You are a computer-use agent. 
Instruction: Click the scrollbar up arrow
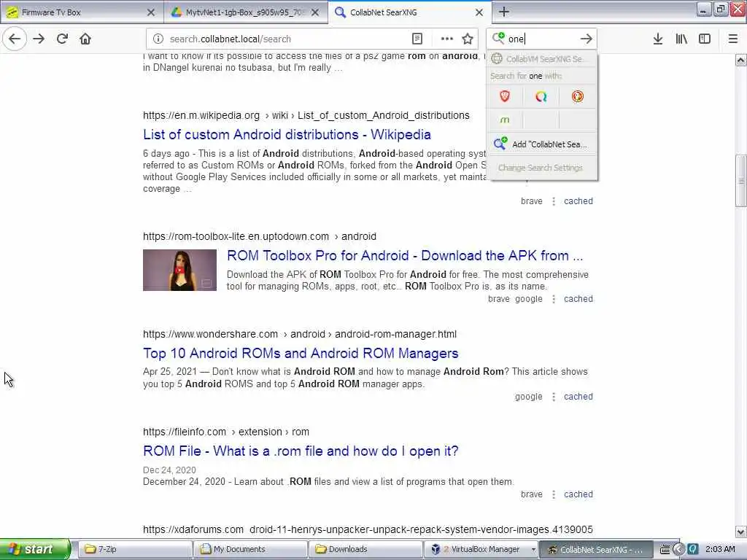pos(741,60)
